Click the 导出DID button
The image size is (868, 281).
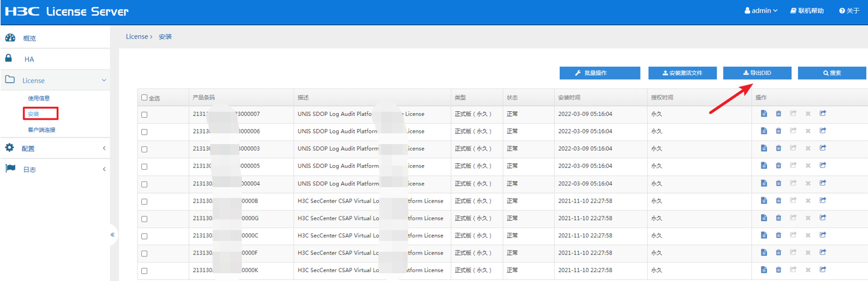(x=757, y=73)
